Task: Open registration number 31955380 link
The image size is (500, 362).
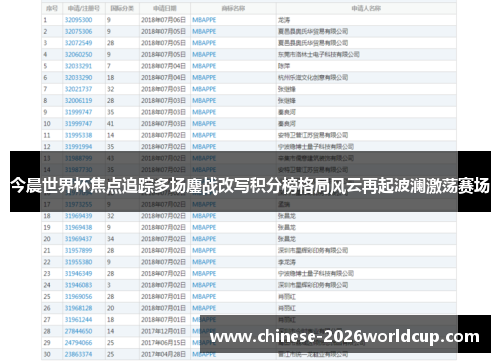Action: (x=78, y=262)
